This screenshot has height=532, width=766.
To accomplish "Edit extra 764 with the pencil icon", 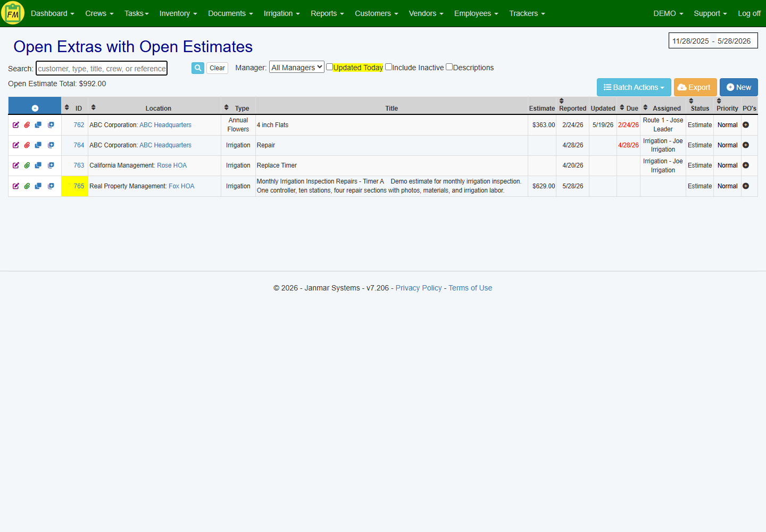I will click(16, 145).
